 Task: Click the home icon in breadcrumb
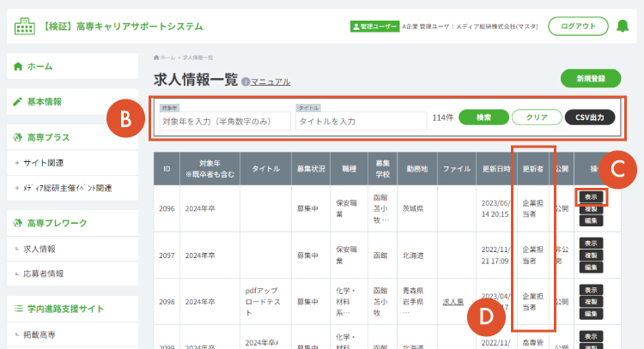click(x=156, y=57)
